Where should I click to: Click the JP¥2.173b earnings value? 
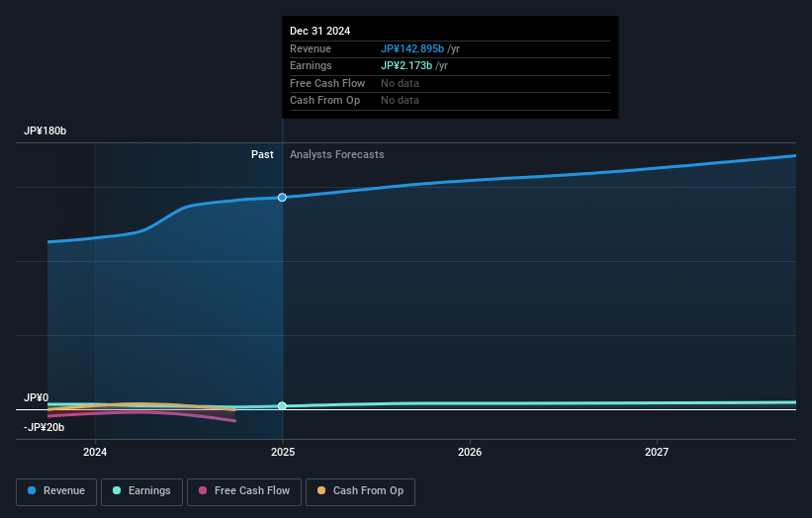406,65
